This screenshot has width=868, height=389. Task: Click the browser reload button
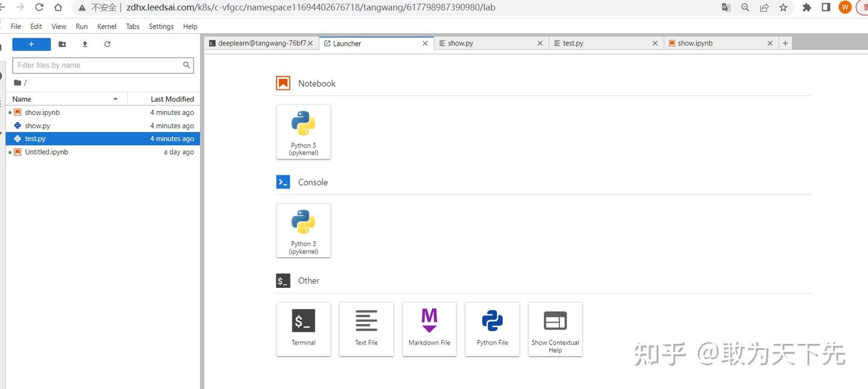coord(39,7)
